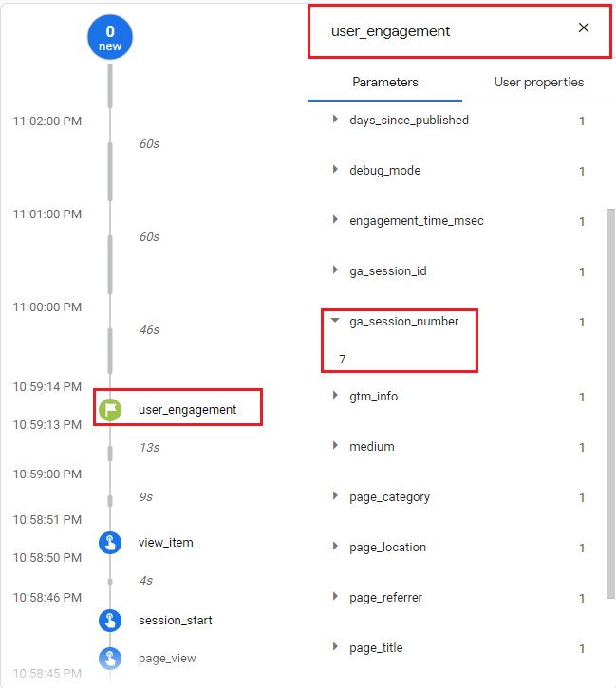Click the page_view event icon
This screenshot has height=688, width=616.
[110, 659]
